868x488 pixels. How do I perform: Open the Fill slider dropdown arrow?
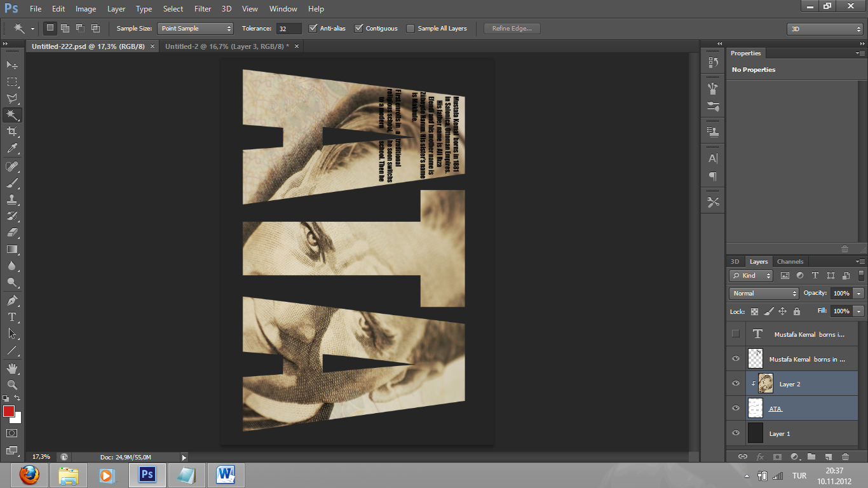click(x=859, y=311)
